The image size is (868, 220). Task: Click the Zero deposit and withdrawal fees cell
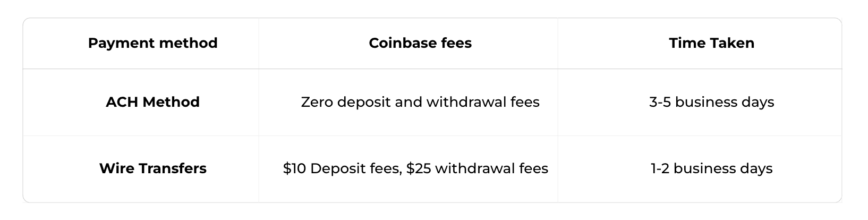tap(420, 102)
